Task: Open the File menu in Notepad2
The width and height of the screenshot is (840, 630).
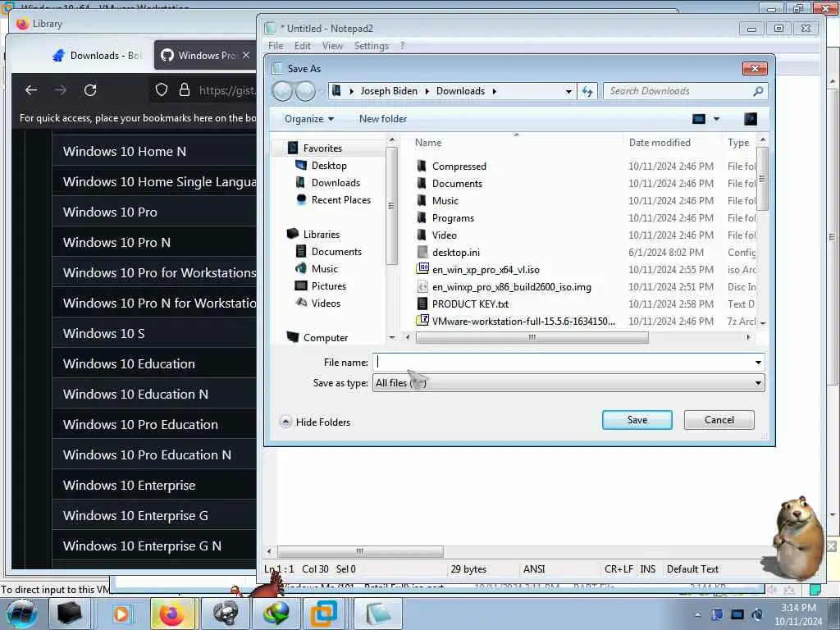Action: (x=276, y=46)
